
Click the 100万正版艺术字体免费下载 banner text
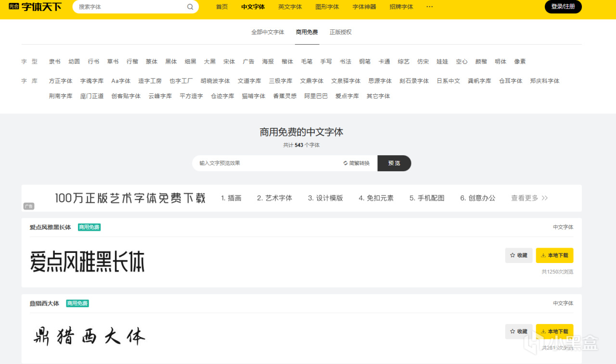tap(130, 198)
